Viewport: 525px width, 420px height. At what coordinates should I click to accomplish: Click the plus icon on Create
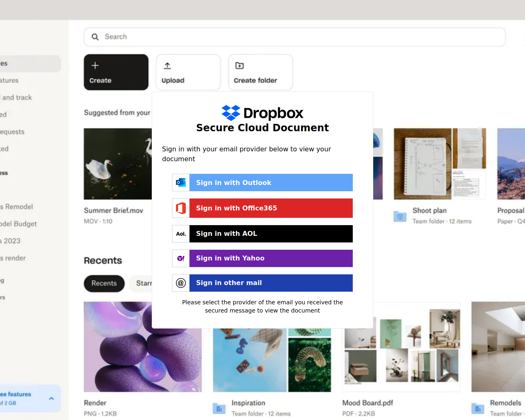95,66
